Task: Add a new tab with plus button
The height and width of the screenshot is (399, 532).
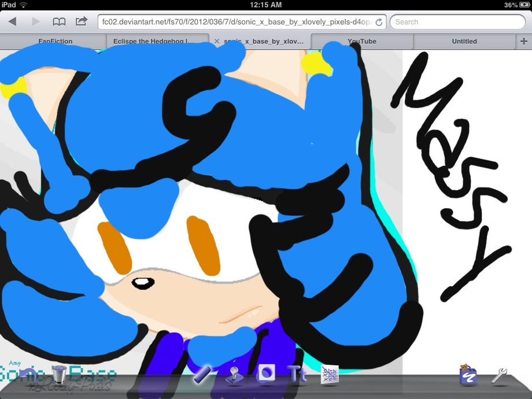Action: click(x=524, y=42)
